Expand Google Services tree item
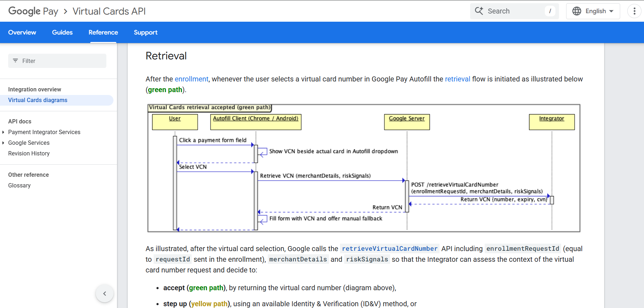Viewport: 644px width, 308px height. (3, 143)
